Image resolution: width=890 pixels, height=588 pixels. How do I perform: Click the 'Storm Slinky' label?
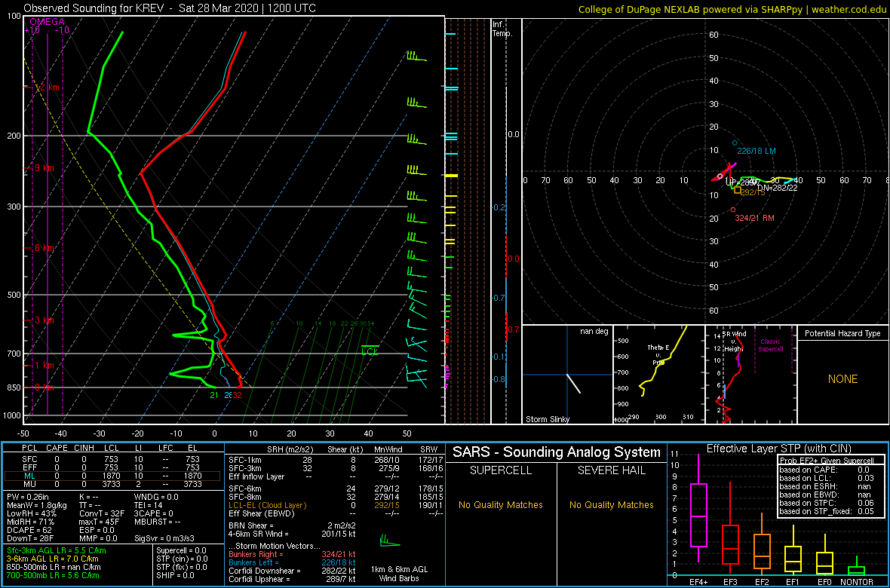(547, 419)
